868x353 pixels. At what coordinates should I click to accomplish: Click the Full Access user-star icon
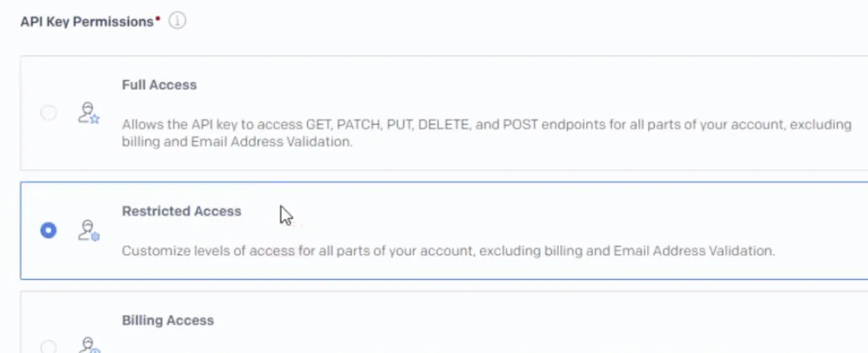click(x=88, y=113)
